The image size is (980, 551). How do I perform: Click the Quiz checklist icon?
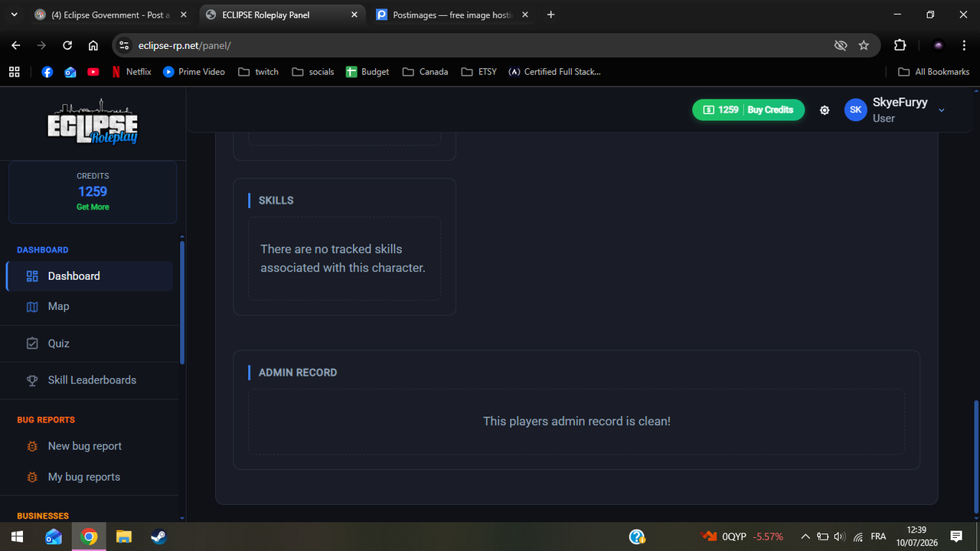(32, 344)
